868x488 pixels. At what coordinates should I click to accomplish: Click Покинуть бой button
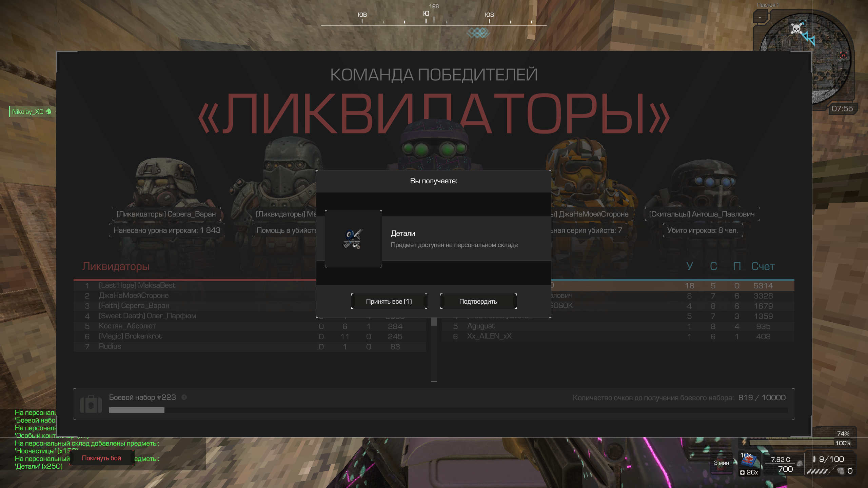click(102, 458)
